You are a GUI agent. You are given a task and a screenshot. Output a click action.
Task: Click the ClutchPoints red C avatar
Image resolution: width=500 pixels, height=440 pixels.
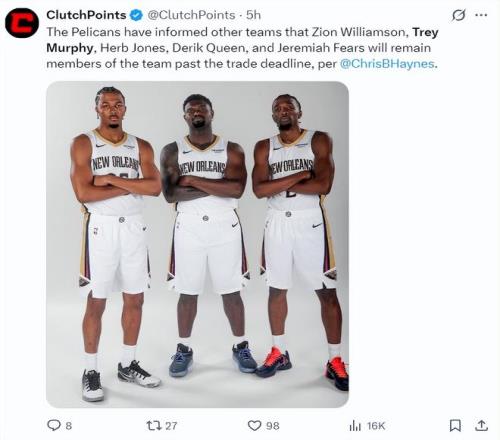22,23
